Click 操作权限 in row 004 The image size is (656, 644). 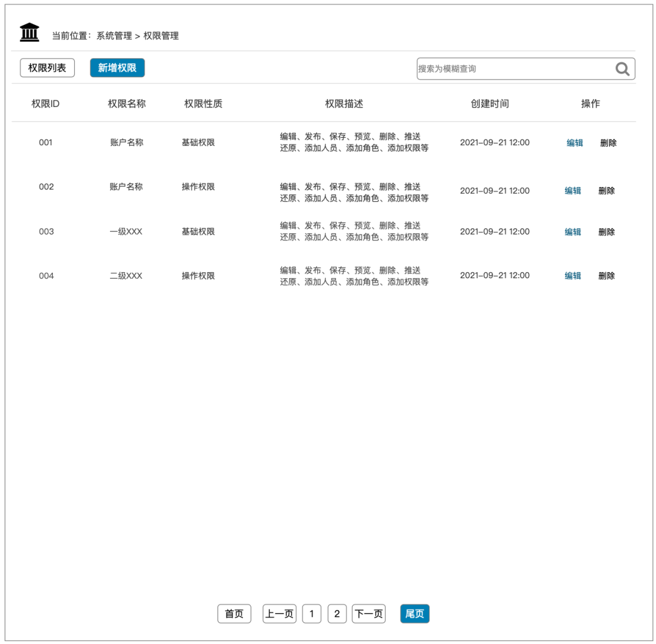click(x=198, y=276)
